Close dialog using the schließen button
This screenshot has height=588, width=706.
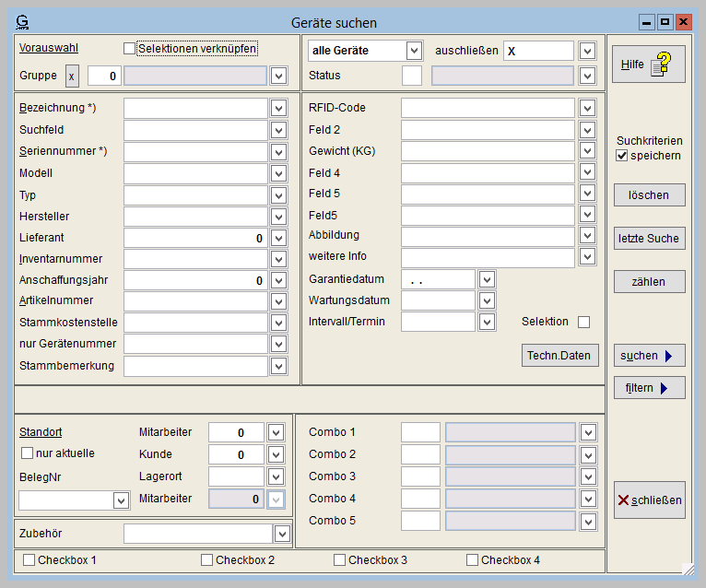pyautogui.click(x=649, y=500)
